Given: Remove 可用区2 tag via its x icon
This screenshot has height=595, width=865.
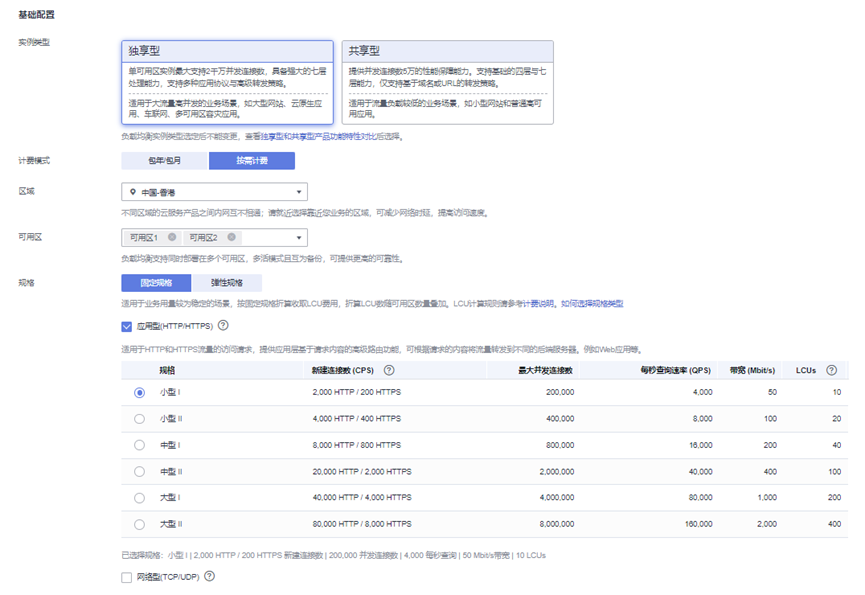Looking at the screenshot, I should (x=232, y=237).
